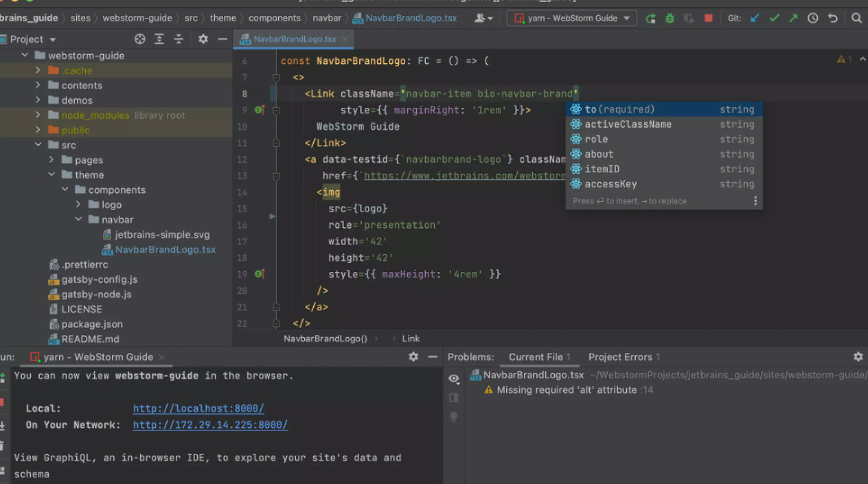Start debugging with the green bug icon
Image resolution: width=868 pixels, height=484 pixels.
coord(670,19)
